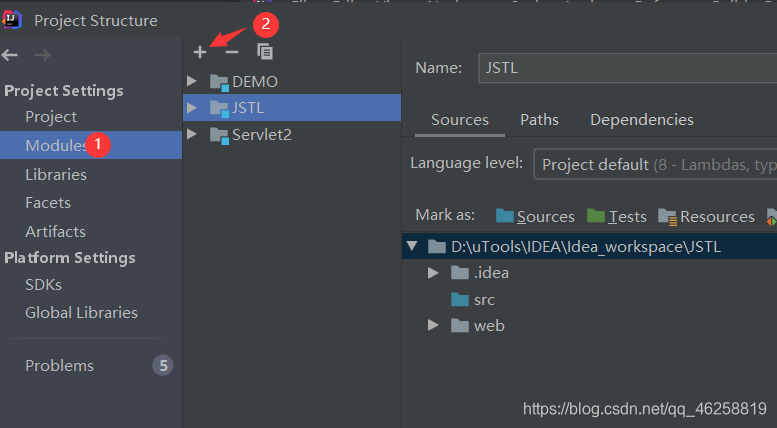This screenshot has height=428, width=777.
Task: Open the SDKs platform settings
Action: [44, 285]
